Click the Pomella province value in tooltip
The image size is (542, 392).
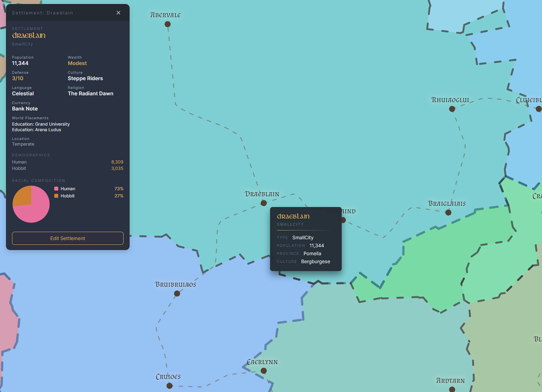(x=313, y=253)
